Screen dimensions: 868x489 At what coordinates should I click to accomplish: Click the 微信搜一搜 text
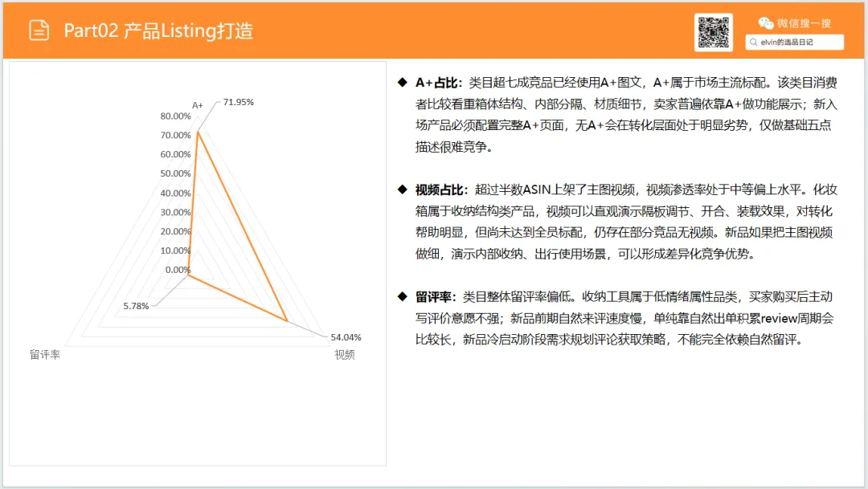coord(804,23)
